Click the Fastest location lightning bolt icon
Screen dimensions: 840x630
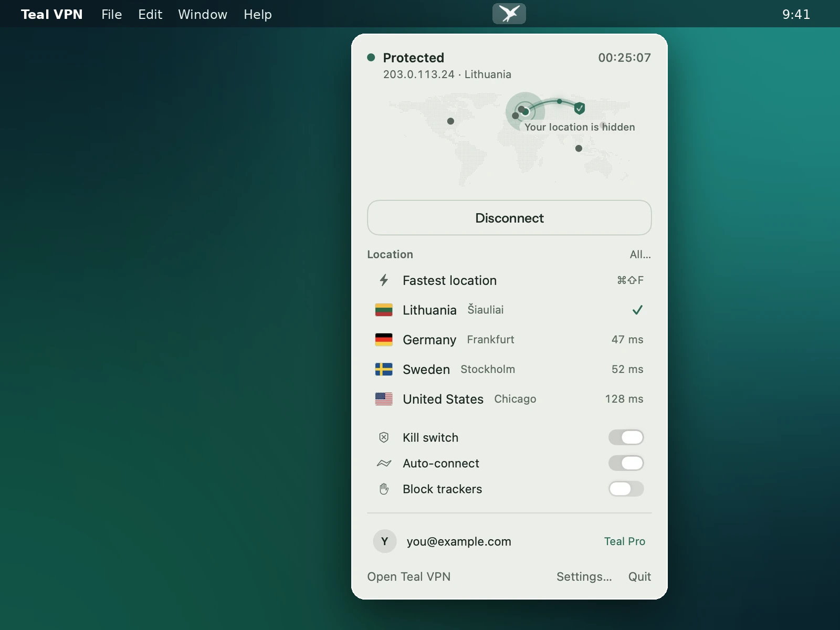pyautogui.click(x=384, y=280)
